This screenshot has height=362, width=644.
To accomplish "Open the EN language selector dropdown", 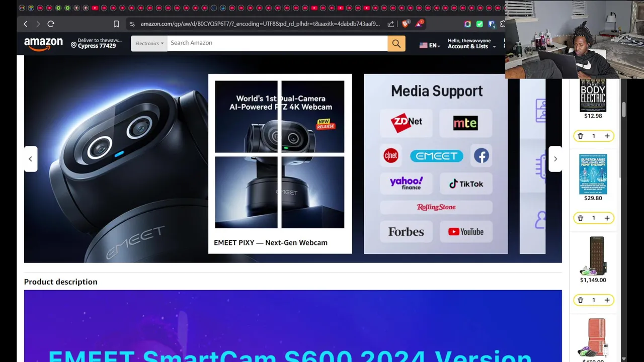I will [x=430, y=45].
